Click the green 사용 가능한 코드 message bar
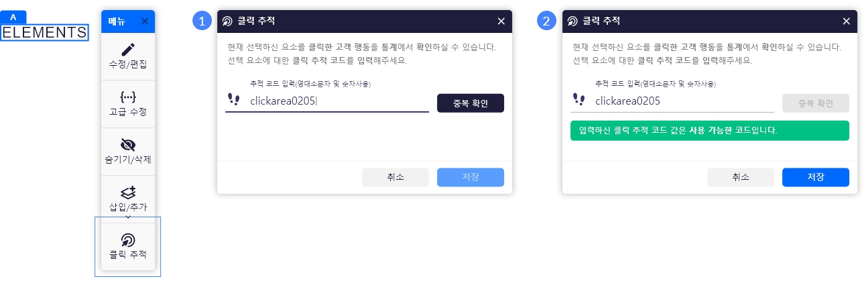Screen dimensions: 868x281 tap(709, 130)
